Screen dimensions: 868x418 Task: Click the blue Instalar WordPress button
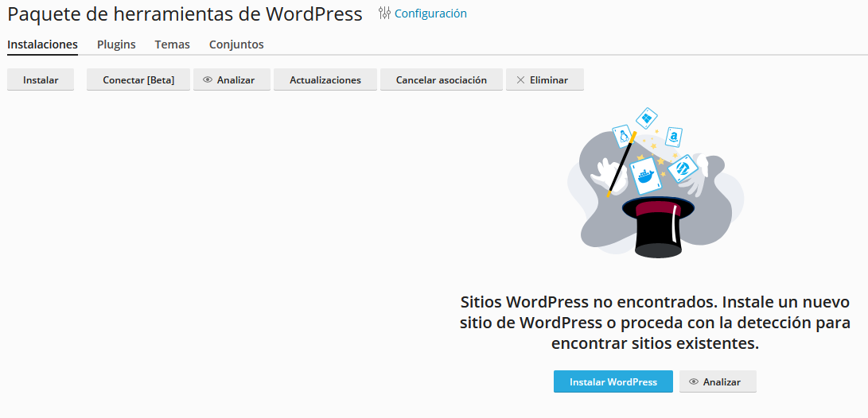pyautogui.click(x=613, y=381)
